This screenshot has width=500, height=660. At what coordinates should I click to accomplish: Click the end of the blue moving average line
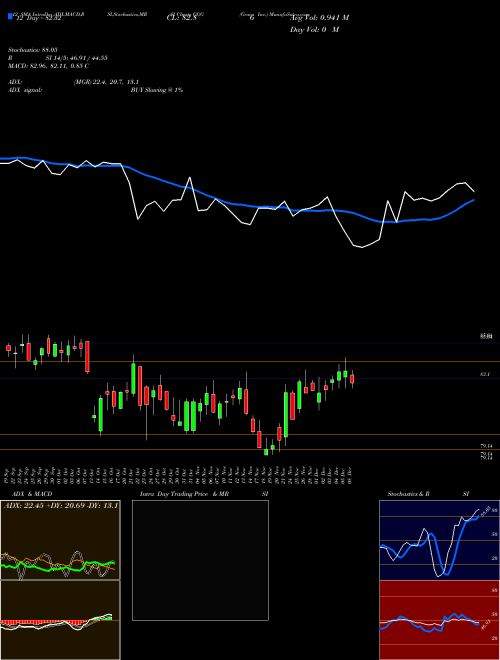(474, 200)
